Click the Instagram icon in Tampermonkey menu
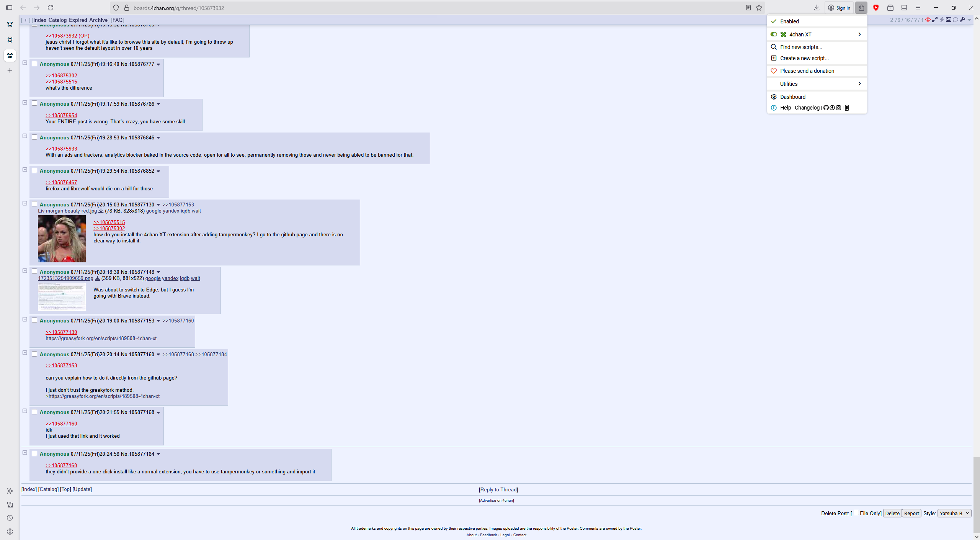 tap(838, 108)
